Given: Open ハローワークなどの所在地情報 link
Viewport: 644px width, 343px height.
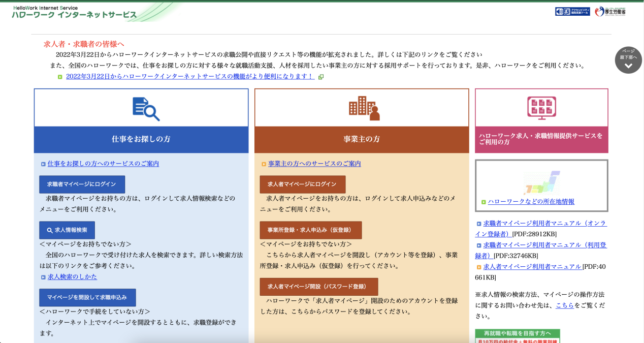Looking at the screenshot, I should (x=531, y=202).
